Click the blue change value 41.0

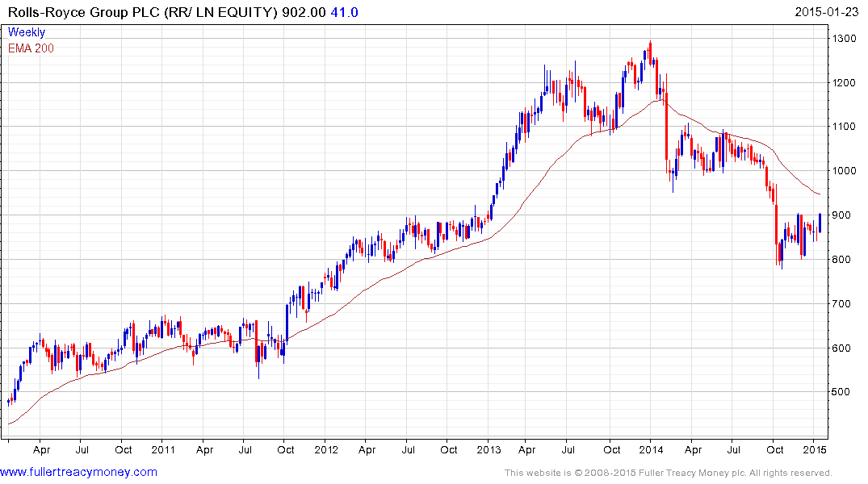click(344, 12)
